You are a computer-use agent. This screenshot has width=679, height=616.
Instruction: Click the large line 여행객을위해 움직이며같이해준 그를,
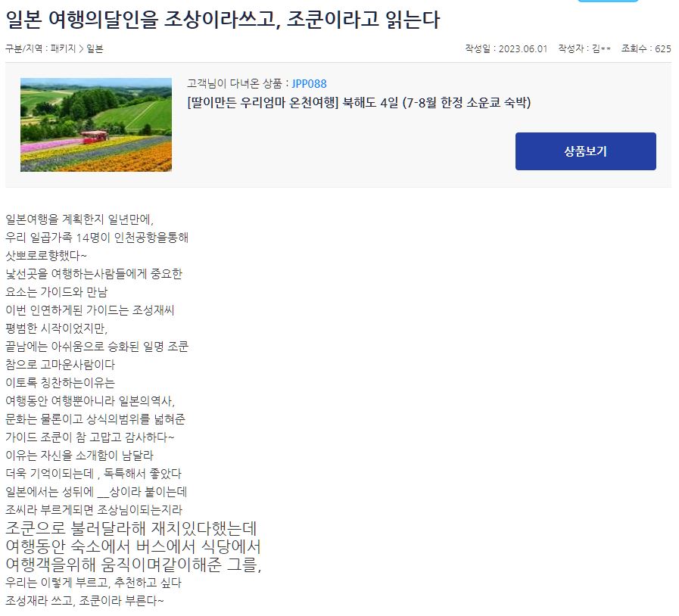pyautogui.click(x=133, y=565)
